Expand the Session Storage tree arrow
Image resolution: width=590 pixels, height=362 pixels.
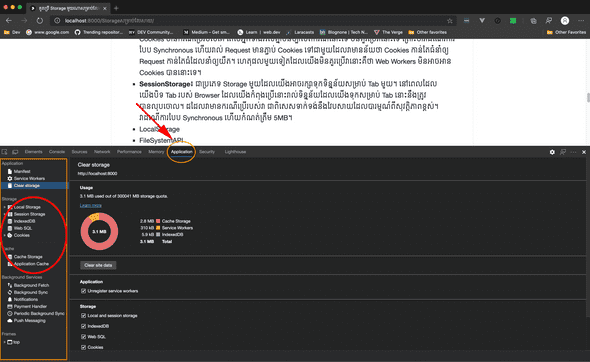[4, 214]
